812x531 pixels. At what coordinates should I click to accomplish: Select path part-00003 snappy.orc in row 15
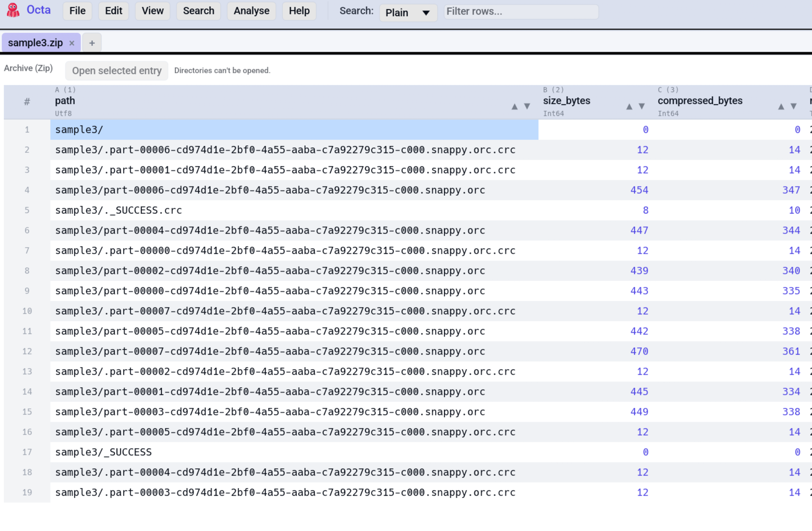pyautogui.click(x=294, y=412)
